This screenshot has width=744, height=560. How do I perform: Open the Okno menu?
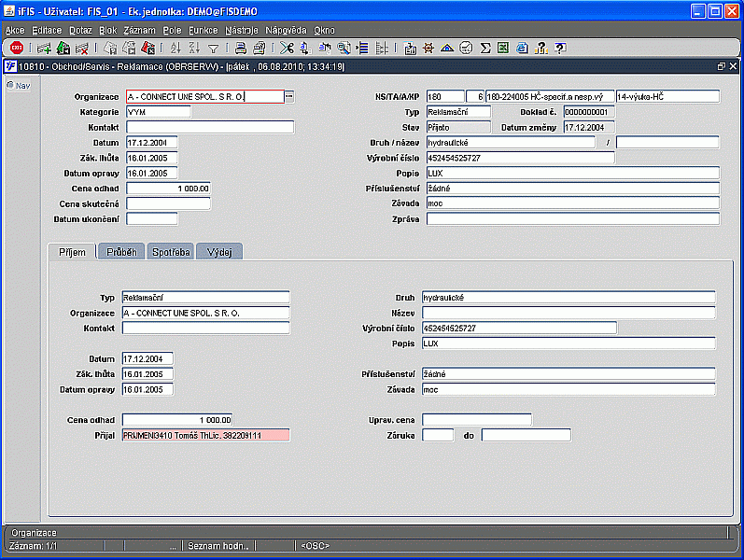[324, 31]
